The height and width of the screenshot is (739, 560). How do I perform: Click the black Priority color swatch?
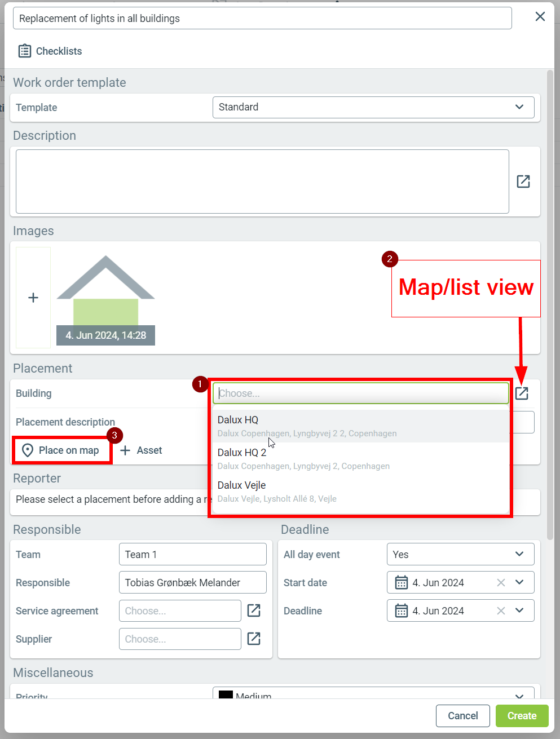click(226, 695)
